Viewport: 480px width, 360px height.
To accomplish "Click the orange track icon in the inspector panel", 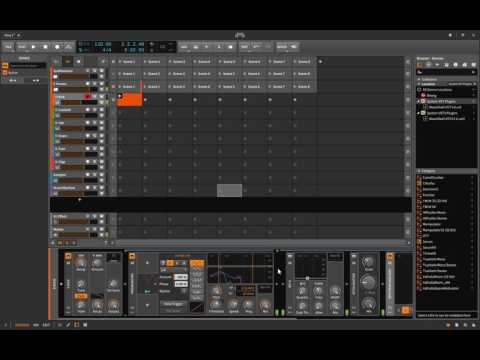I will tap(5, 66).
